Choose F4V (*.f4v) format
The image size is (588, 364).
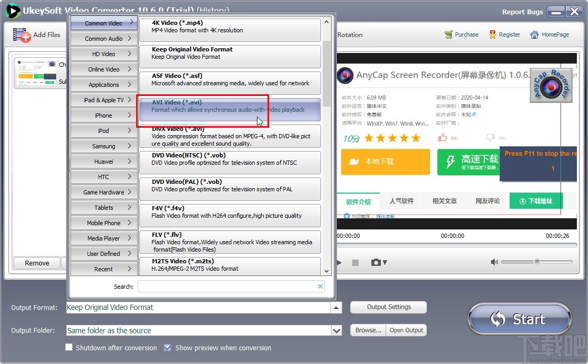click(x=230, y=216)
